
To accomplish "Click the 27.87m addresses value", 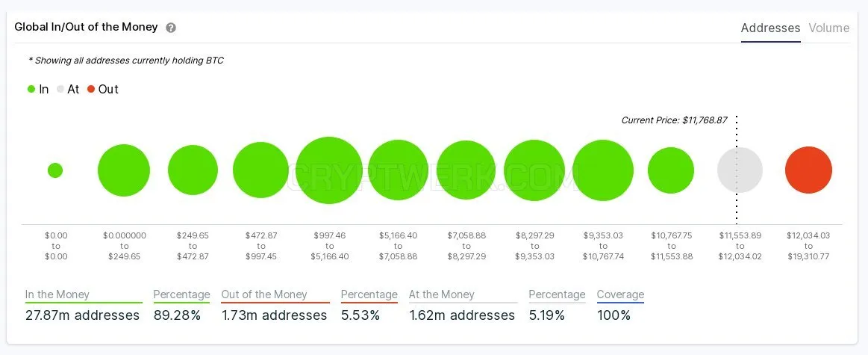I will (83, 315).
